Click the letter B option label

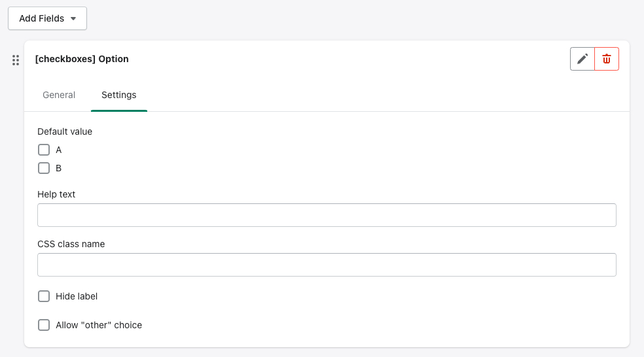(59, 168)
